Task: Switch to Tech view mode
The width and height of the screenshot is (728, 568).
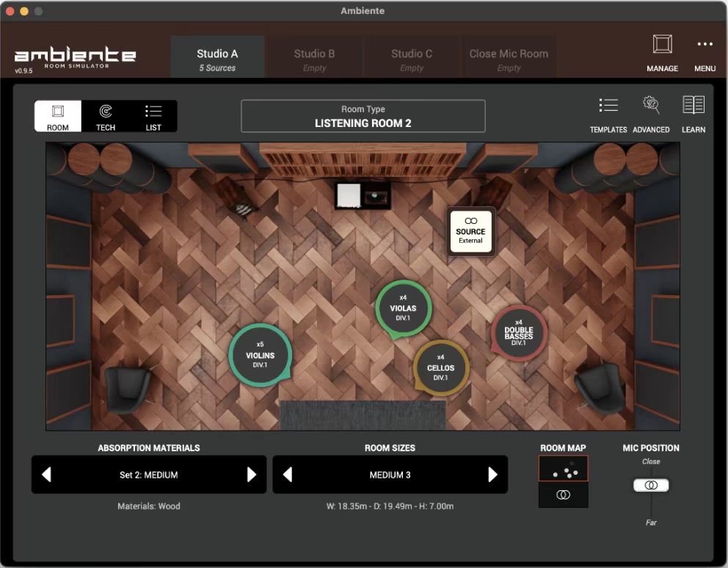Action: pos(106,116)
